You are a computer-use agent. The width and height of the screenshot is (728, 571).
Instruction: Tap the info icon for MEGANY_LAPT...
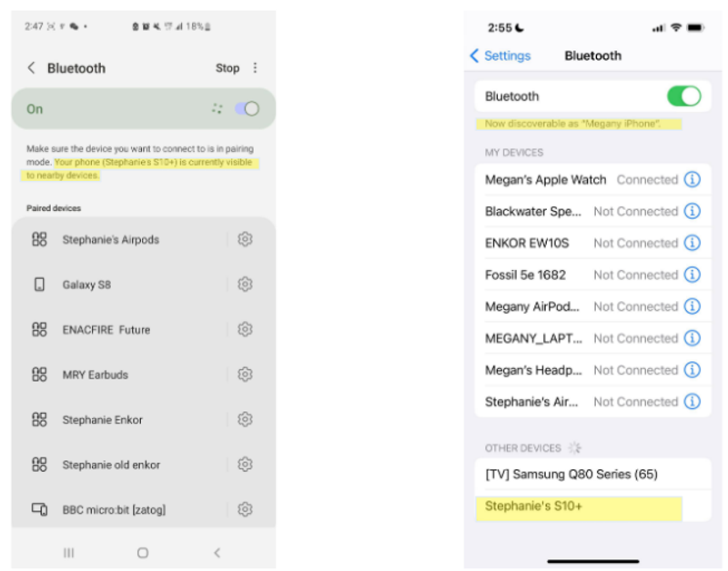pyautogui.click(x=693, y=338)
